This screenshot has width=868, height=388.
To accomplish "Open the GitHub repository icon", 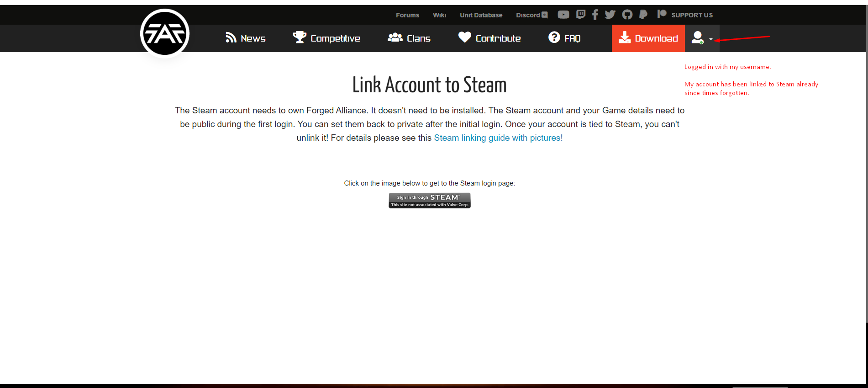I will click(627, 15).
